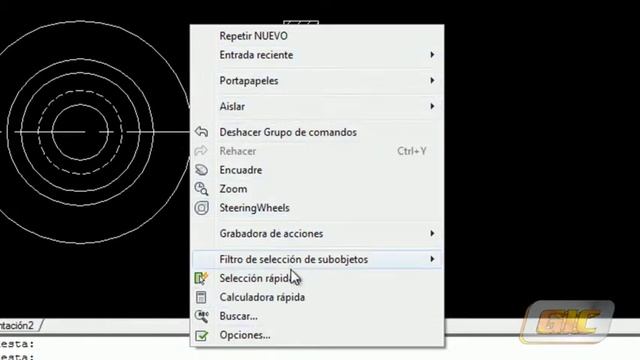The image size is (640, 360).
Task: Click the calculator icon beside Calculadora rápida
Action: pos(201,297)
